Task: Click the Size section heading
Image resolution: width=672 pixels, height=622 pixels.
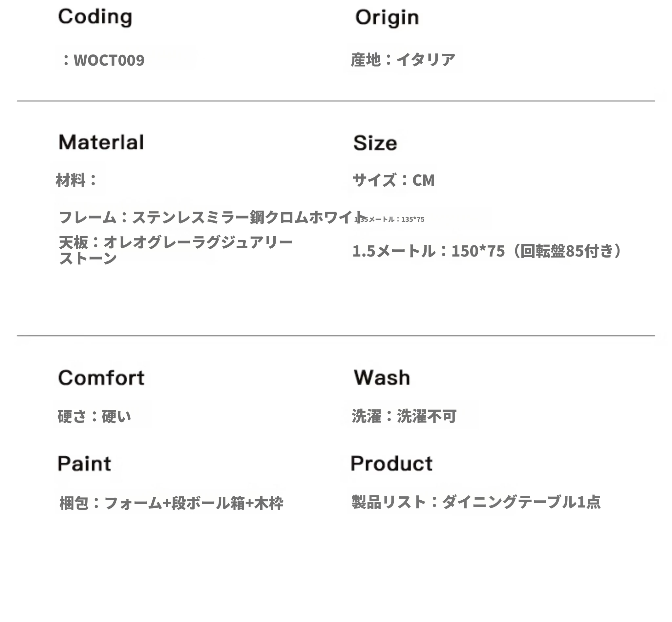Action: (375, 143)
